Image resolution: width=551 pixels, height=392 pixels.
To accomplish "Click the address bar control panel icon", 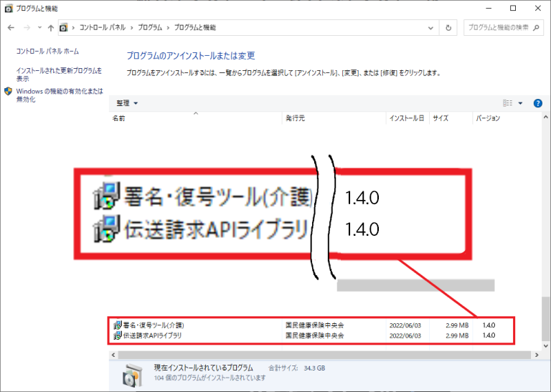I will pyautogui.click(x=63, y=27).
